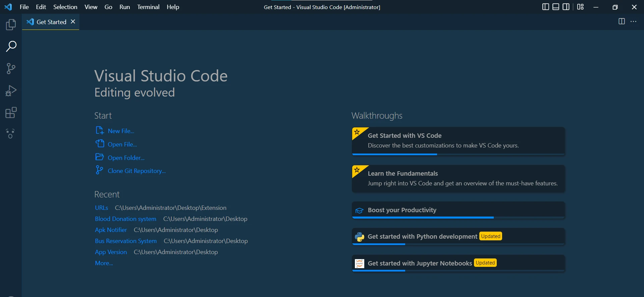Split the editor right icon
The height and width of the screenshot is (297, 644).
coord(622,21)
